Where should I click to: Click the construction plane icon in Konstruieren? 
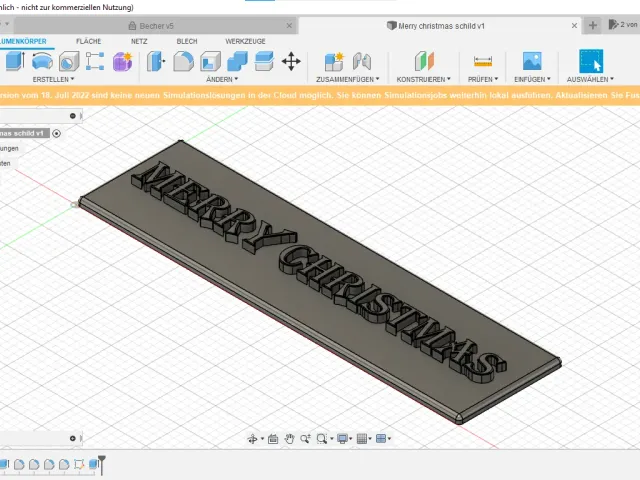point(424,62)
